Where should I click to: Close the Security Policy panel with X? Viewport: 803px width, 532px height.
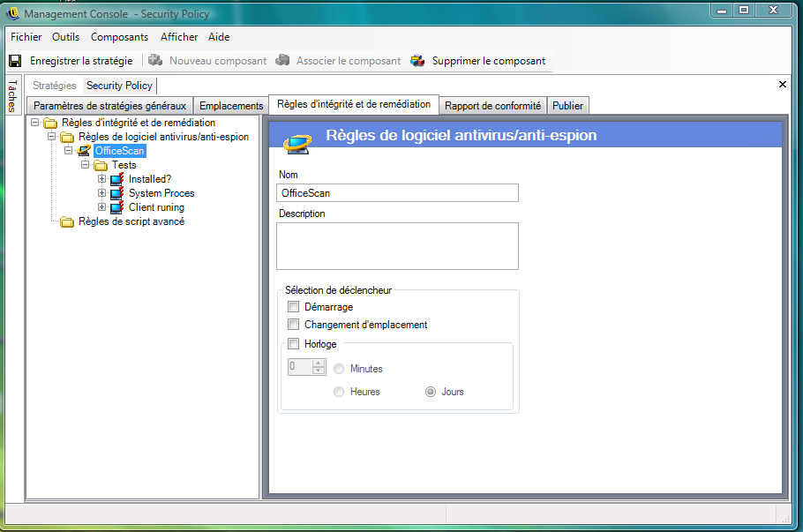pyautogui.click(x=782, y=85)
